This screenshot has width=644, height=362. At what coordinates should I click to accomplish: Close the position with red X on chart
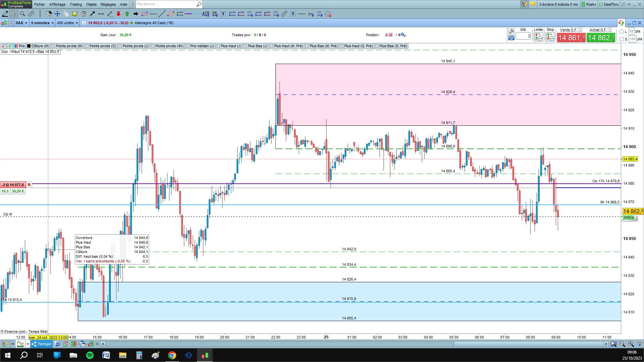point(29,185)
